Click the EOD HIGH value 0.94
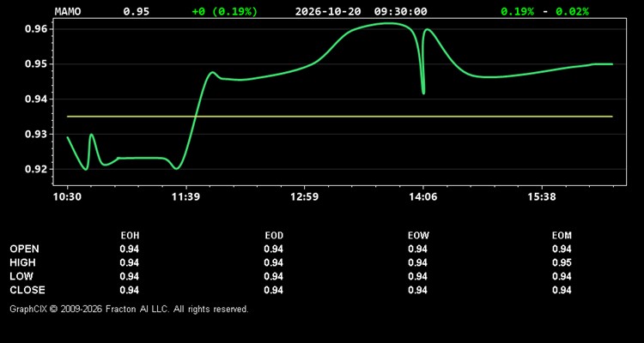The width and height of the screenshot is (644, 343). point(274,262)
